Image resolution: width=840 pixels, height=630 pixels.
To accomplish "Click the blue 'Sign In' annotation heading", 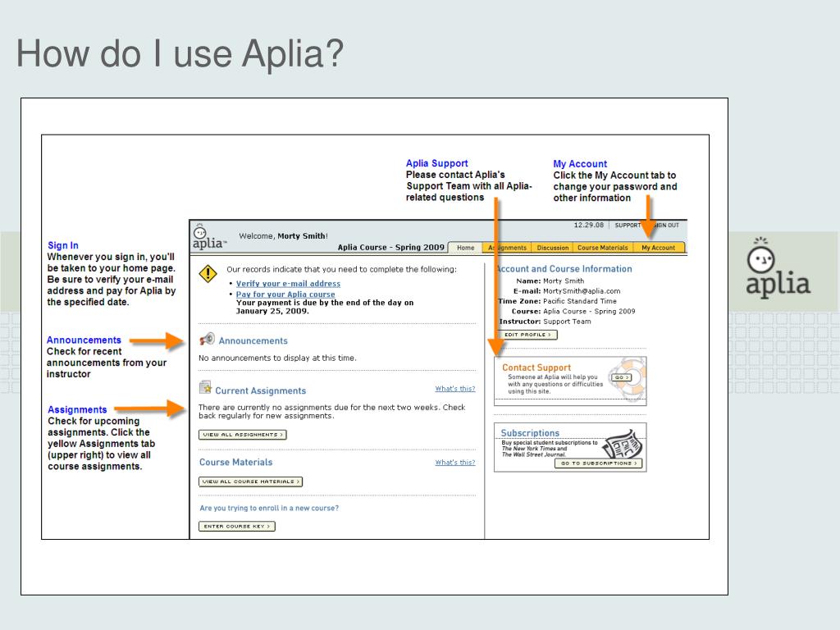I will click(x=62, y=245).
